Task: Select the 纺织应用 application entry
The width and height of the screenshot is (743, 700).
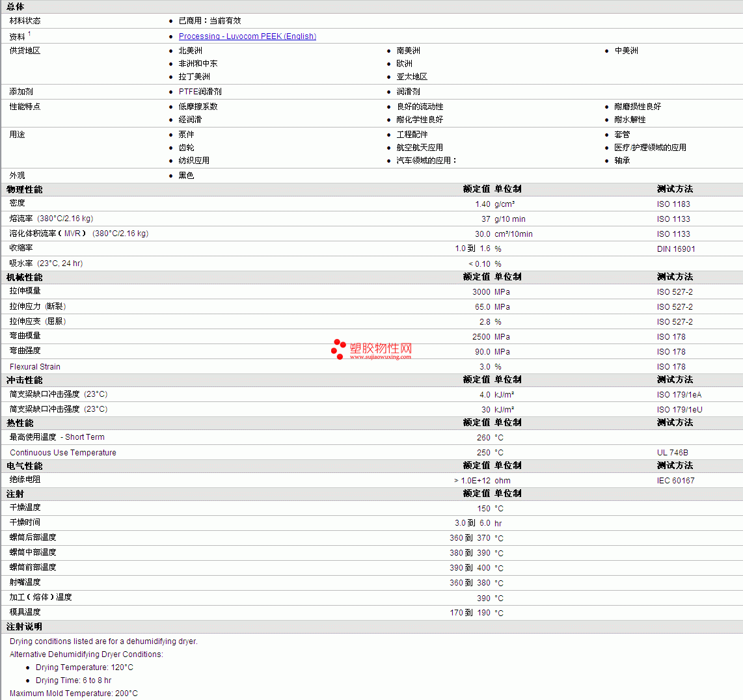Action: click(195, 161)
